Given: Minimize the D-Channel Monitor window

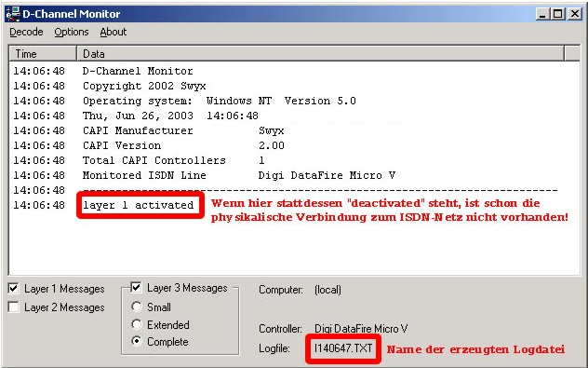Looking at the screenshot, I should (542, 14).
